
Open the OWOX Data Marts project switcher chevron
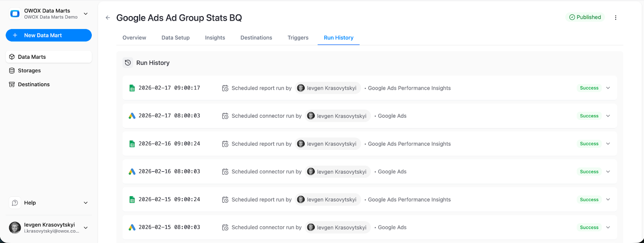tap(86, 14)
